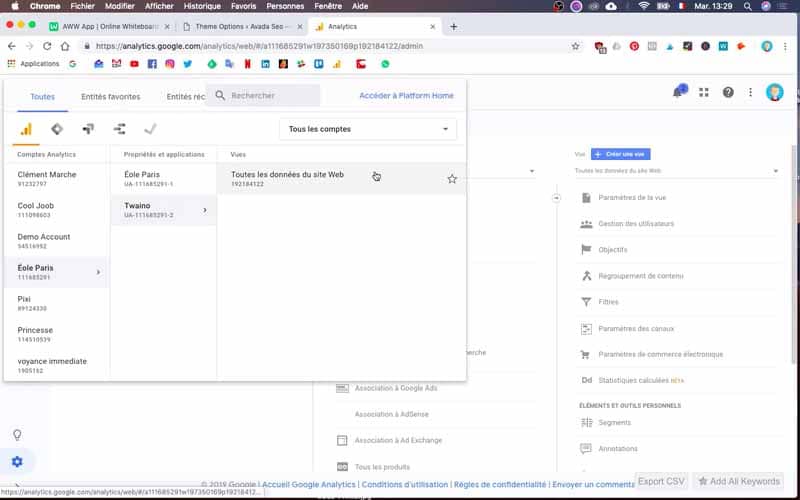Screen dimensions: 800x500
Task: Bookmark this page with the star icon
Action: pyautogui.click(x=576, y=46)
